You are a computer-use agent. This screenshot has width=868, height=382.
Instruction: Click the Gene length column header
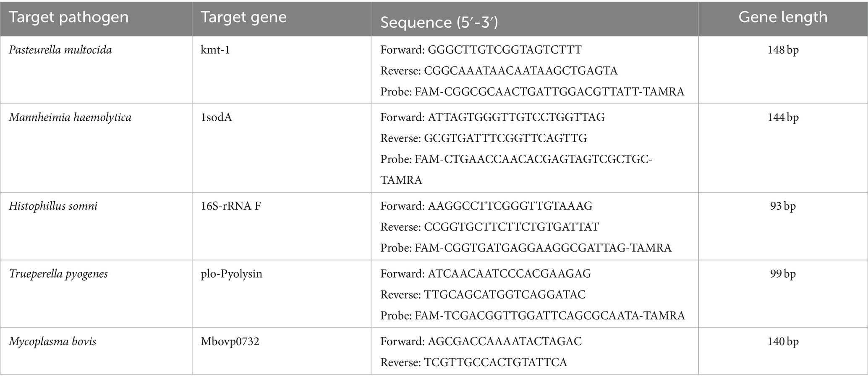(x=783, y=18)
